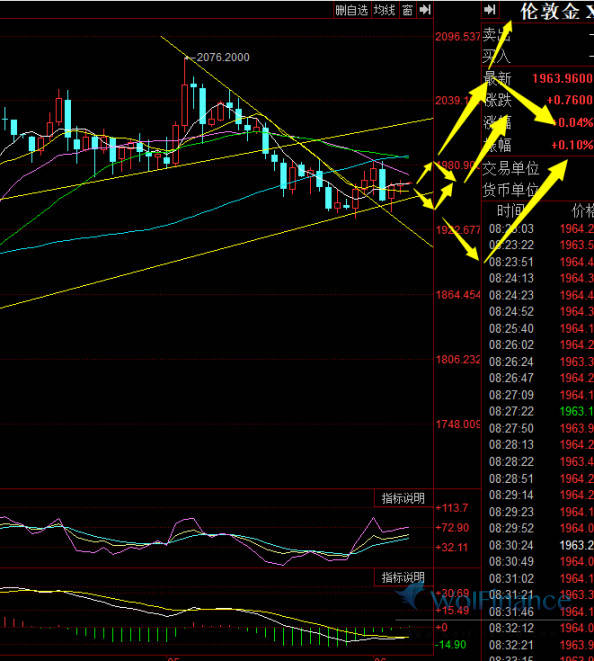Image resolution: width=594 pixels, height=661 pixels.
Task: Select the green tick row at 08:27:22
Action: pyautogui.click(x=541, y=411)
